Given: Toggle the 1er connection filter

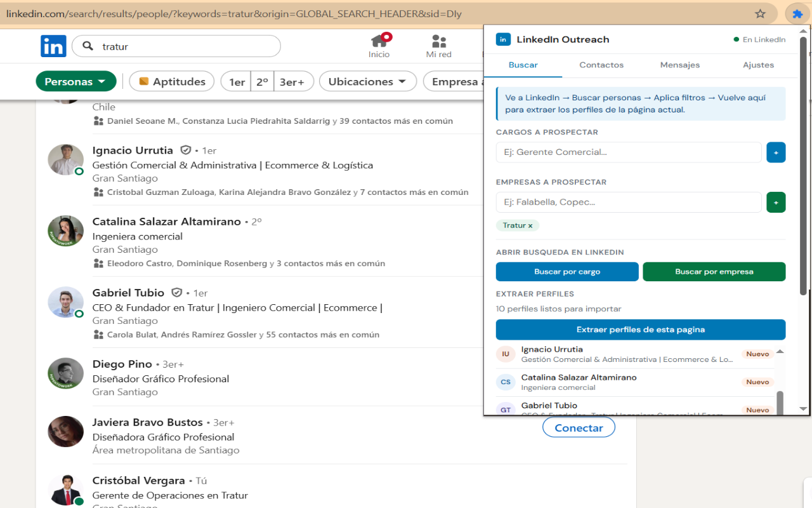Looking at the screenshot, I should 236,82.
